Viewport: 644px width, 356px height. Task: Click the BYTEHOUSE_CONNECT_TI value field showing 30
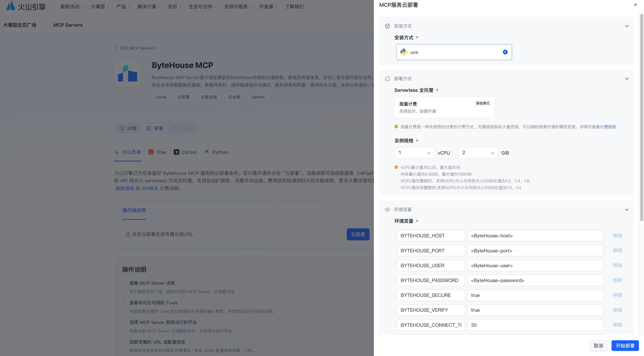coord(535,325)
